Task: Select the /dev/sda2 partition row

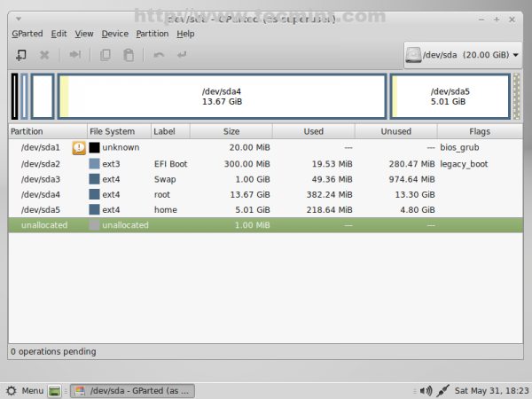Action: pos(266,164)
